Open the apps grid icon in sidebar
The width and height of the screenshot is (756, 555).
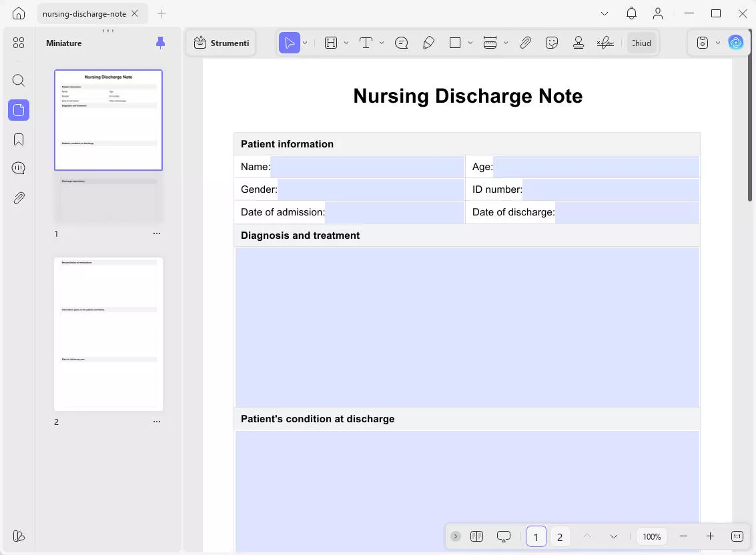18,43
